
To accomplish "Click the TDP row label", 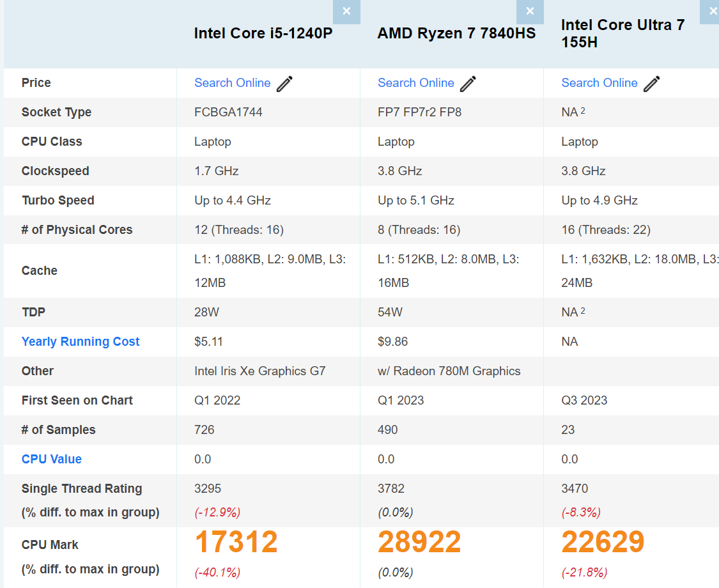I will click(33, 313).
